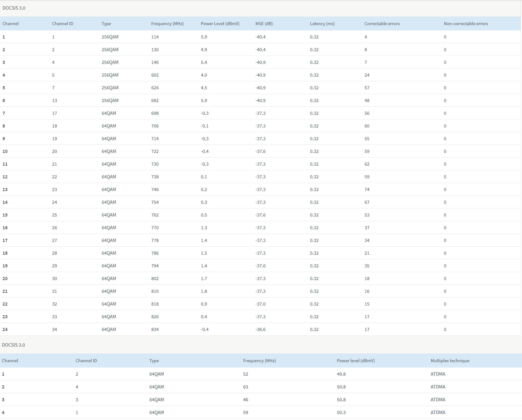The image size is (522, 420).
Task: Click the -36.6 MSE value in channel 24
Action: tap(260, 329)
